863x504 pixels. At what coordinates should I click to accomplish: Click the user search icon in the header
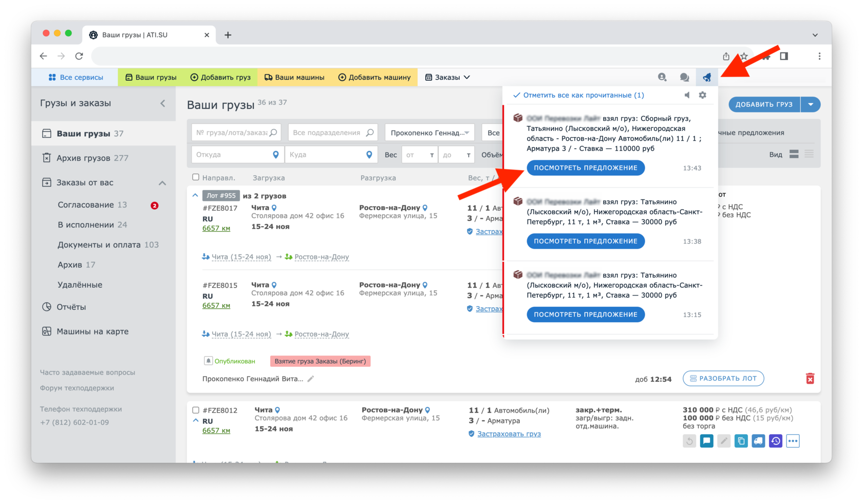pyautogui.click(x=662, y=77)
